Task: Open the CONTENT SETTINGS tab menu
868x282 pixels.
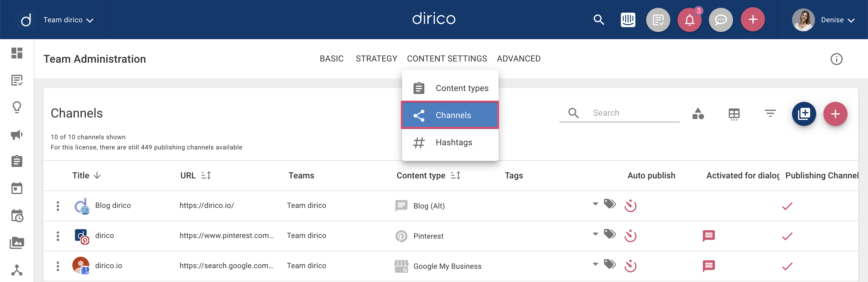Action: coord(447,59)
